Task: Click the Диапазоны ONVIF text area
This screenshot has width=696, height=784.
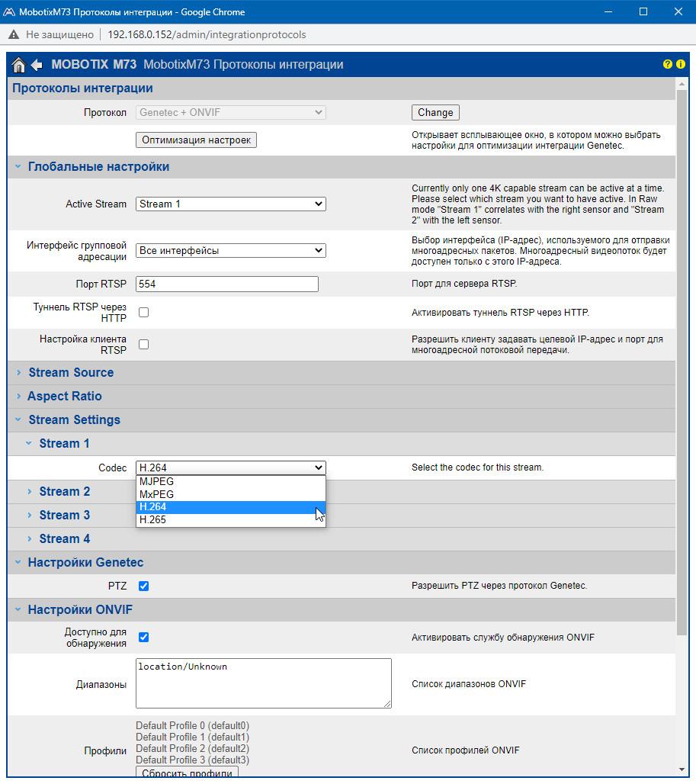Action: (263, 683)
